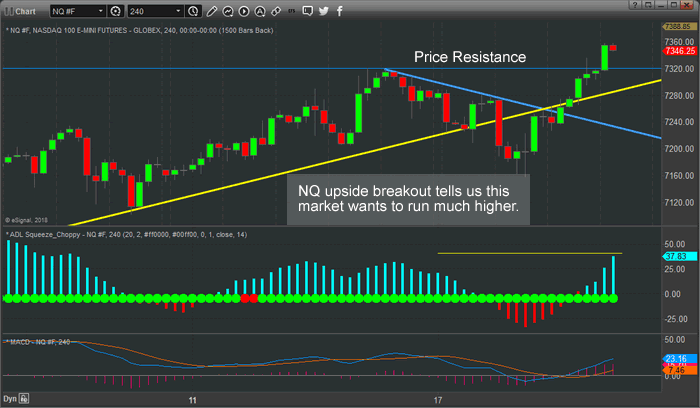This screenshot has height=408, width=700.
Task: Click the bar replay play icon
Action: point(244,11)
